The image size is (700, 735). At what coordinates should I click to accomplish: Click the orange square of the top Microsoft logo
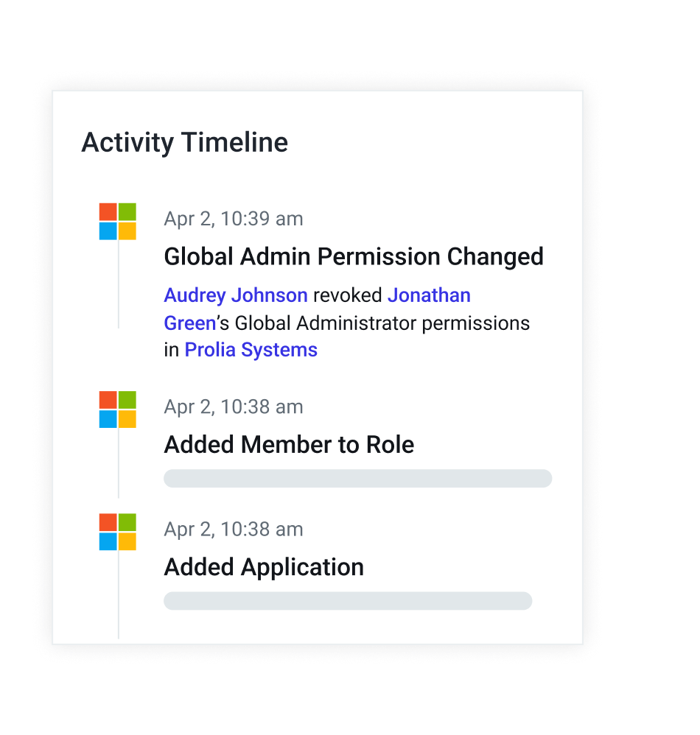[108, 212]
